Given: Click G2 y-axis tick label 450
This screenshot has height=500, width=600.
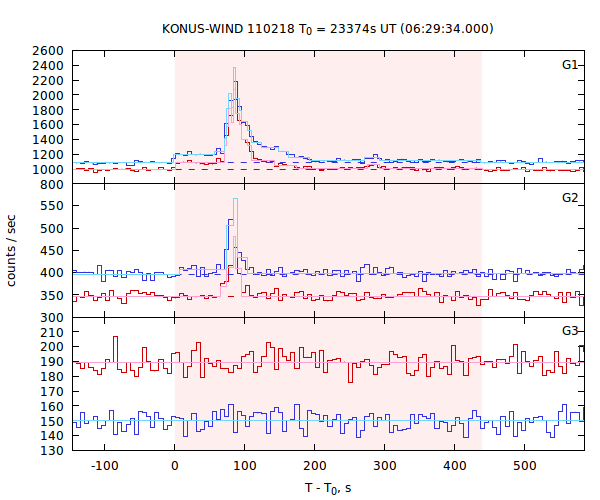Looking at the screenshot, I should (52, 251).
